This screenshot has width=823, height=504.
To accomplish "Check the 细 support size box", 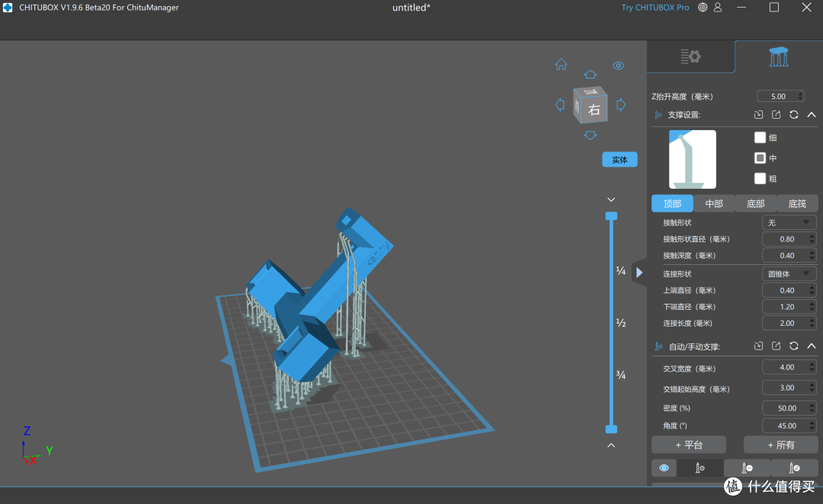I will click(760, 137).
